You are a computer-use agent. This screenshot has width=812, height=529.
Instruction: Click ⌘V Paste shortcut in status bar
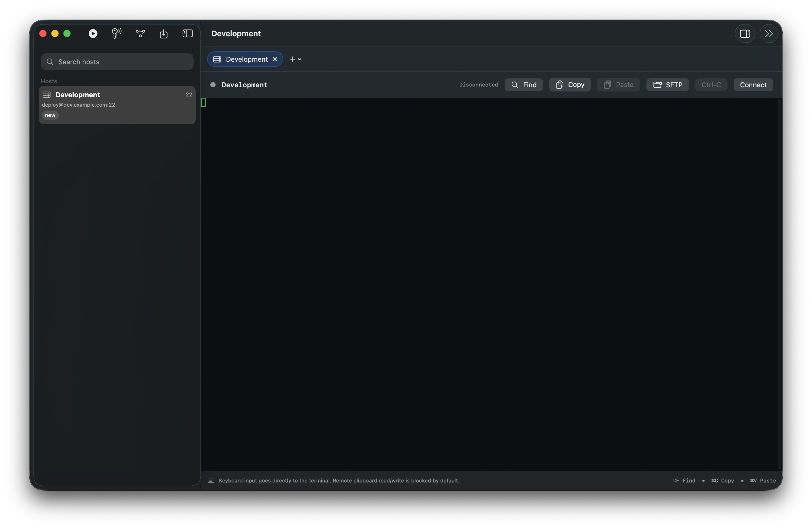pos(763,481)
